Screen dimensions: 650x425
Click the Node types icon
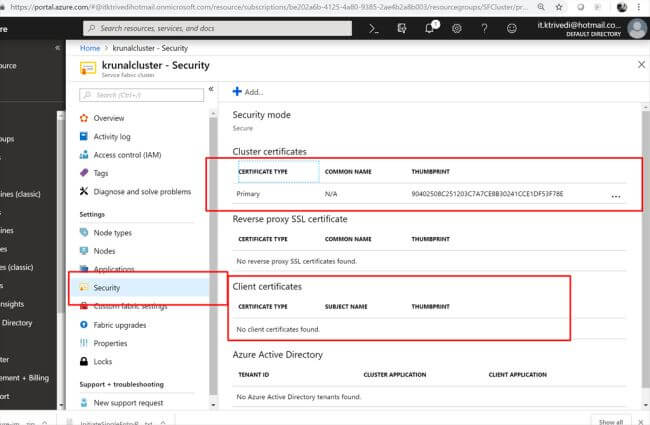[x=84, y=233]
